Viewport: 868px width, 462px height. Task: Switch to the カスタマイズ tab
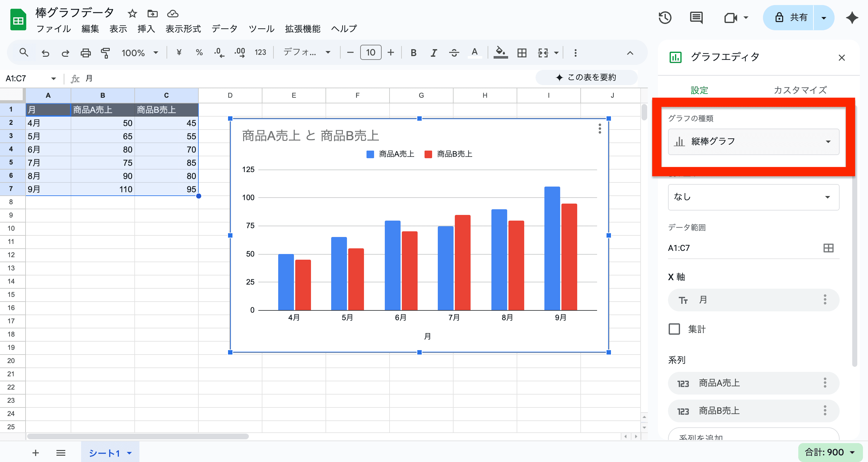pyautogui.click(x=800, y=90)
